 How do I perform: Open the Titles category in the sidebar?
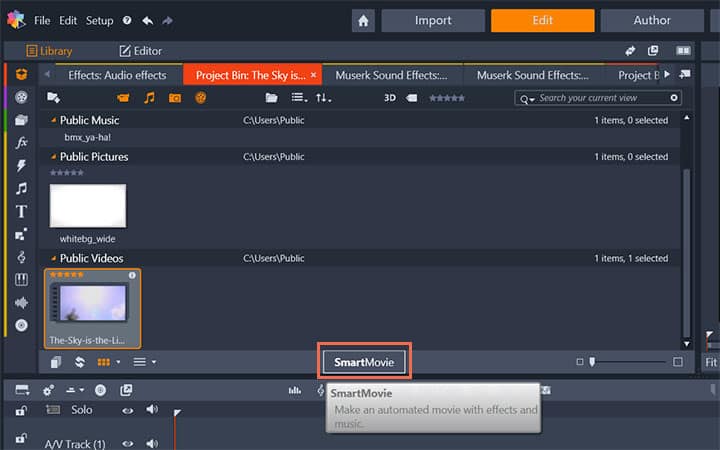(21, 211)
